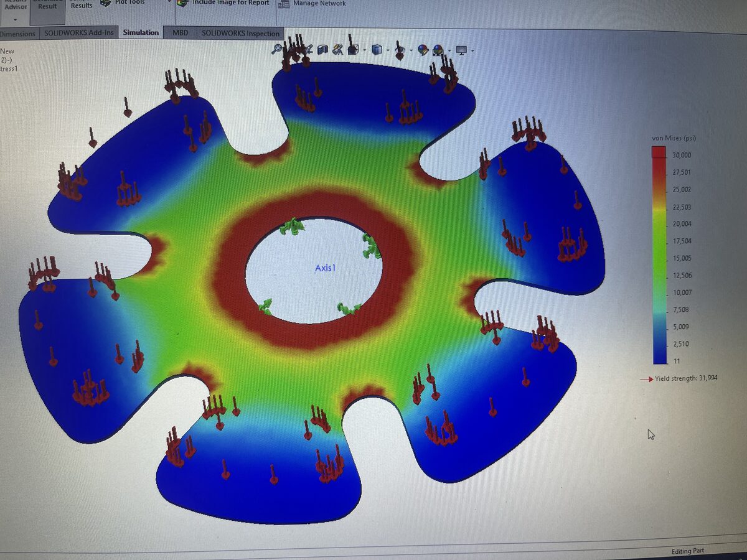Expand the Display Style flyout arrow
Viewport: 747px width, 560px height.
pyautogui.click(x=387, y=49)
